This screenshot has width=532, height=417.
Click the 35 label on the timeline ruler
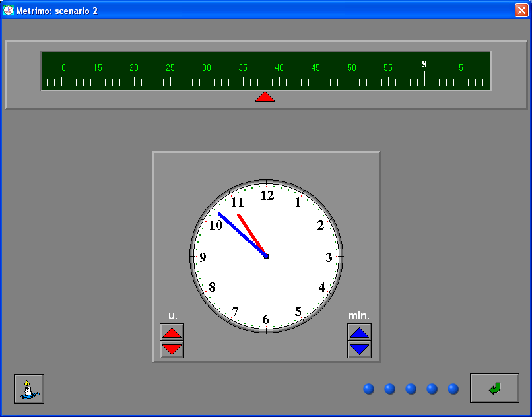tap(243, 67)
